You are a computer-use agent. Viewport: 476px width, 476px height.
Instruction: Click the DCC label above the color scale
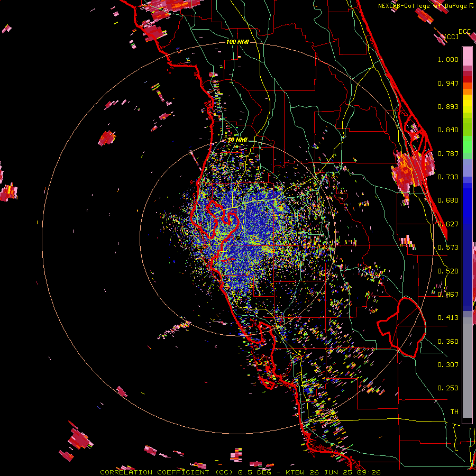click(464, 32)
